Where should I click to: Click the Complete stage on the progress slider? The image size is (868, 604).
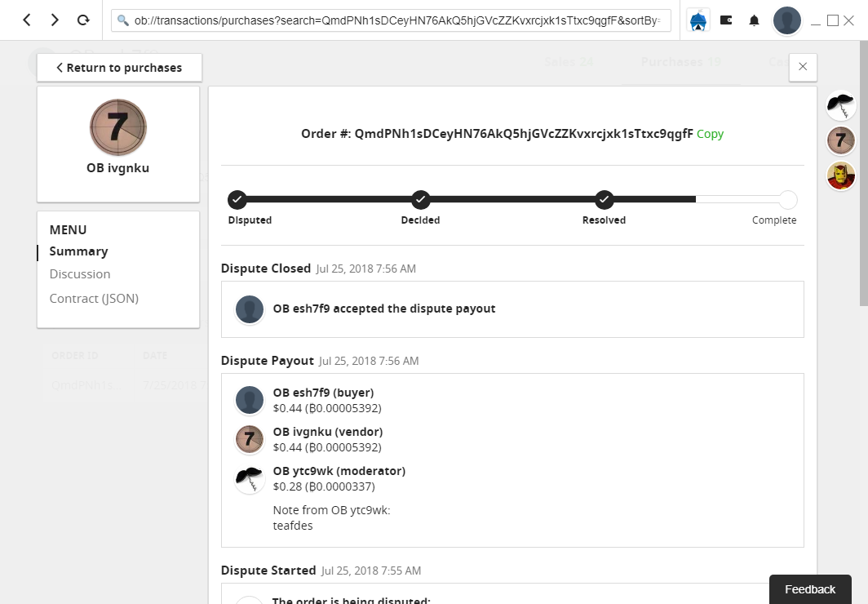click(x=787, y=199)
